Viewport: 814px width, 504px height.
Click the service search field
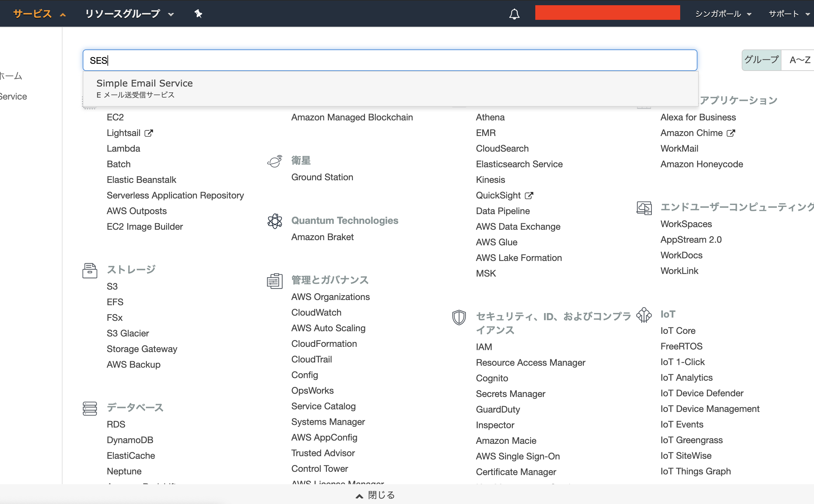[x=389, y=60]
